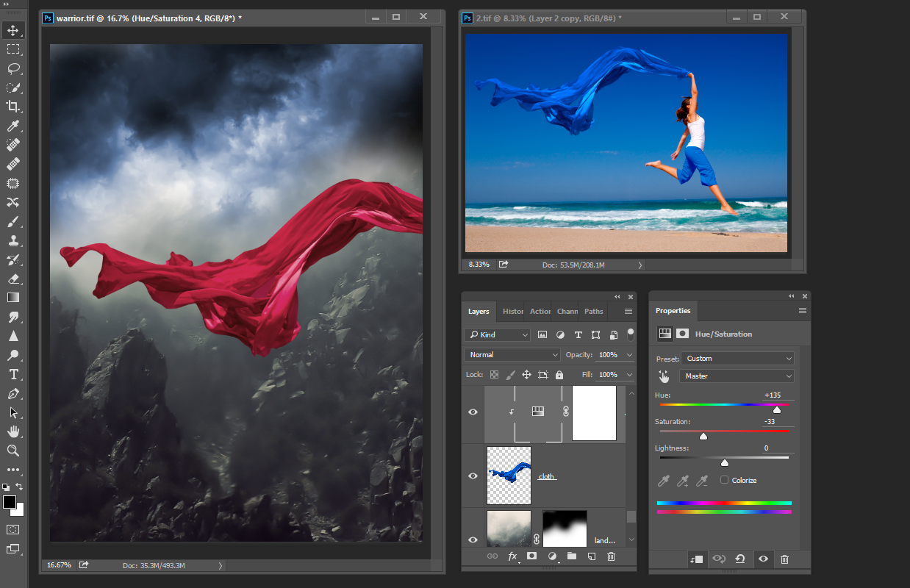Select the Lasso tool
This screenshot has width=910, height=588.
(13, 68)
